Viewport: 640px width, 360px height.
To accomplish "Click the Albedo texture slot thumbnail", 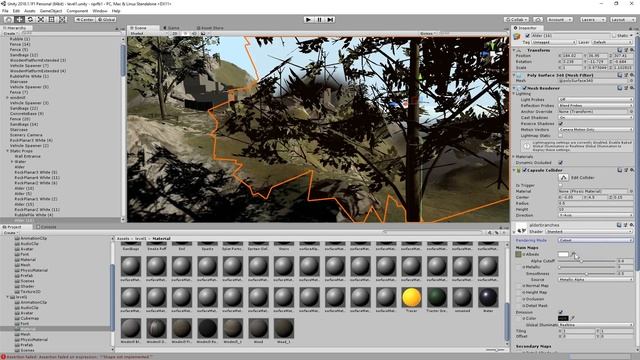I will pyautogui.click(x=518, y=254).
